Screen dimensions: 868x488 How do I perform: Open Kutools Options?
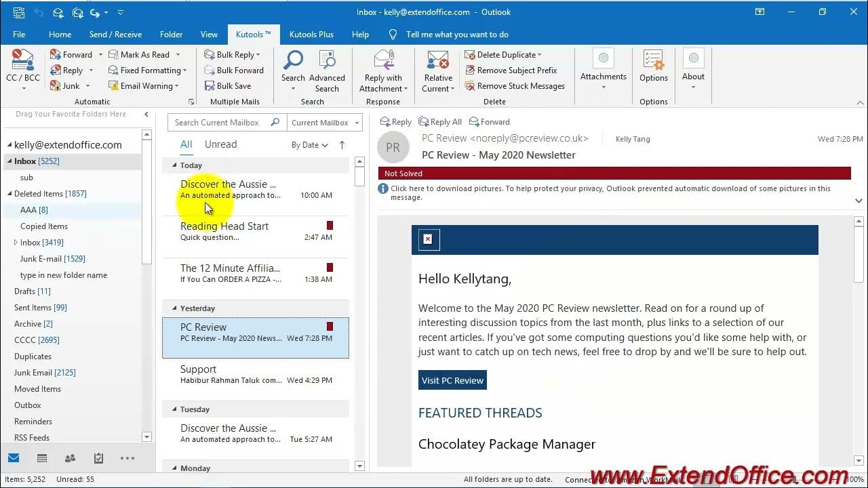point(654,66)
